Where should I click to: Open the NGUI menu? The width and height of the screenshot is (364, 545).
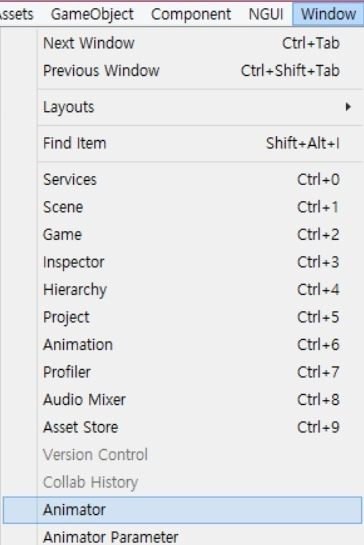click(266, 14)
